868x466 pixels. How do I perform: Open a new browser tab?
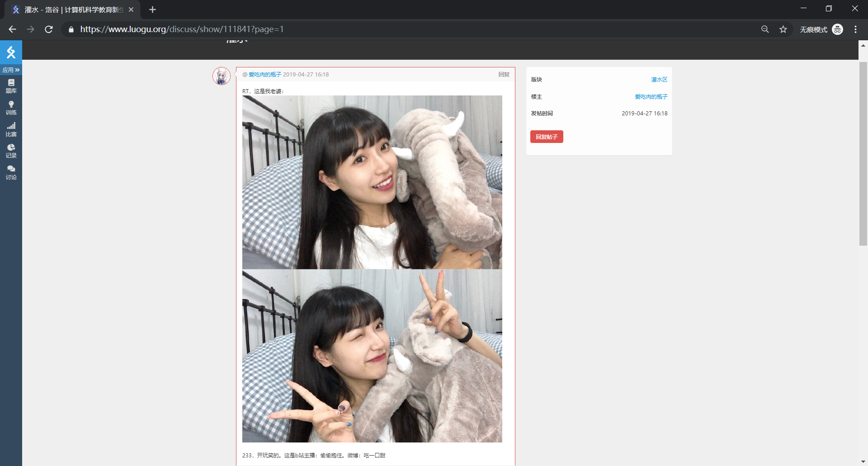(152, 10)
